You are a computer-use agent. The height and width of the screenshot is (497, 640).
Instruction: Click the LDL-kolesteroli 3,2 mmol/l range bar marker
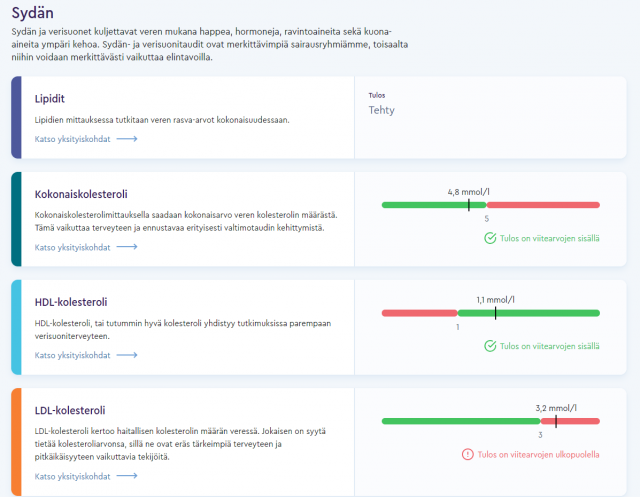[555, 421]
